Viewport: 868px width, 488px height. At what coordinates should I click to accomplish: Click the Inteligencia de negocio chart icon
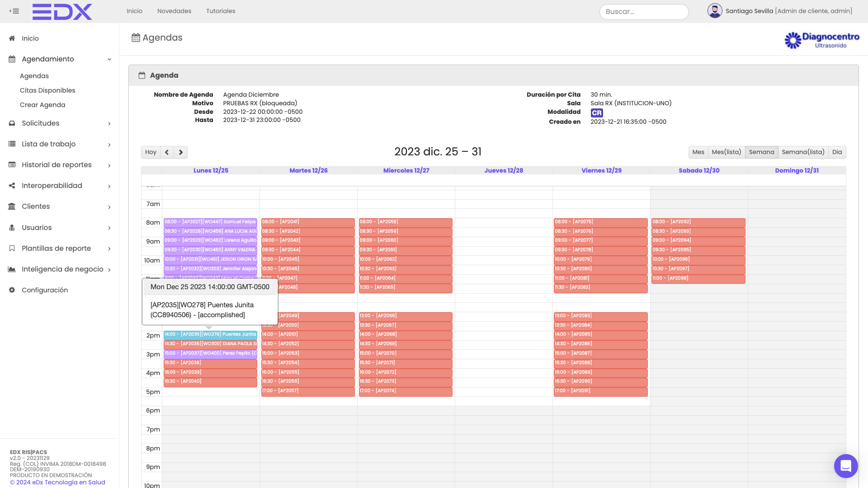[x=12, y=269]
